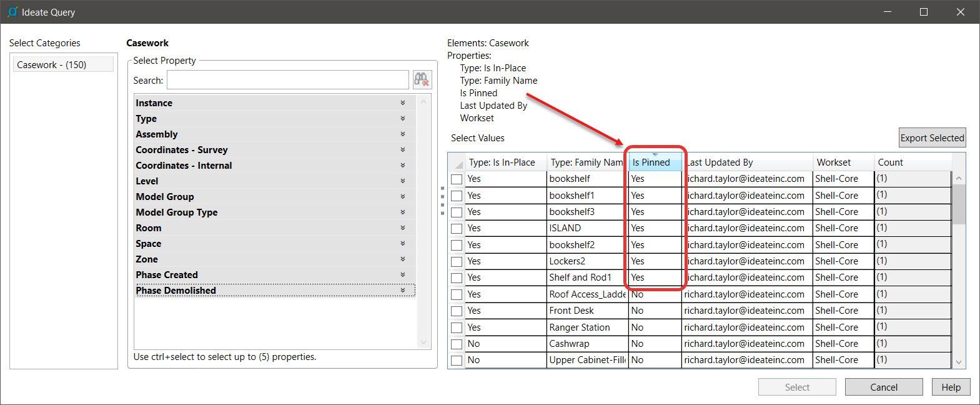Sort by Type: Is In-Place column

click(506, 162)
